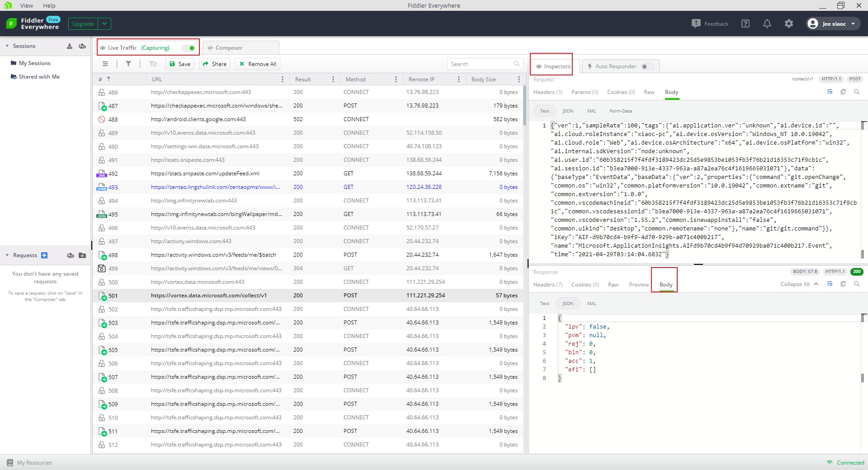The image size is (868, 470).
Task: Search within the response body
Action: point(857,284)
